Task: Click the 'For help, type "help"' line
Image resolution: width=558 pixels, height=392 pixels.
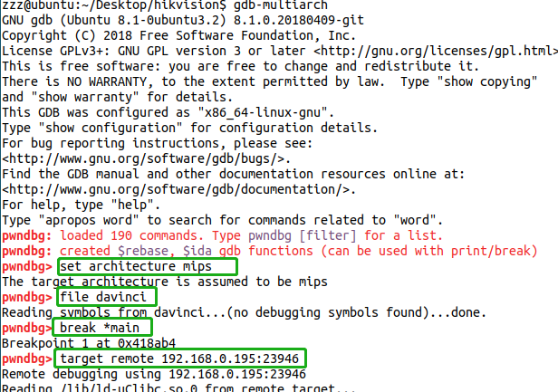Action: click(82, 205)
